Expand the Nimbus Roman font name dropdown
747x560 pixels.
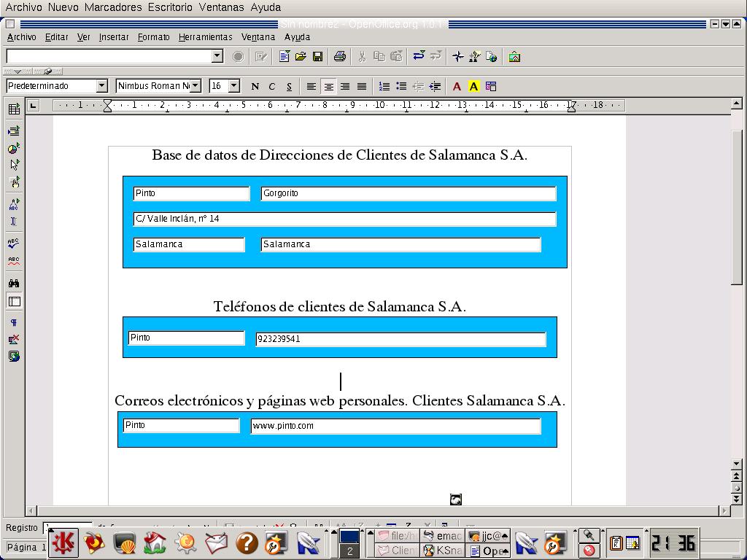tap(196, 86)
